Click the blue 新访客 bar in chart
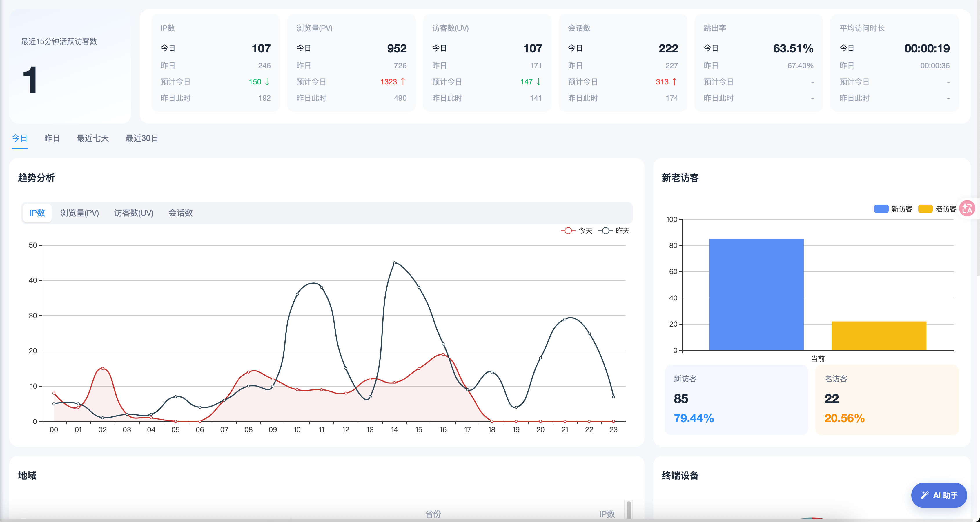This screenshot has height=522, width=980. 756,294
